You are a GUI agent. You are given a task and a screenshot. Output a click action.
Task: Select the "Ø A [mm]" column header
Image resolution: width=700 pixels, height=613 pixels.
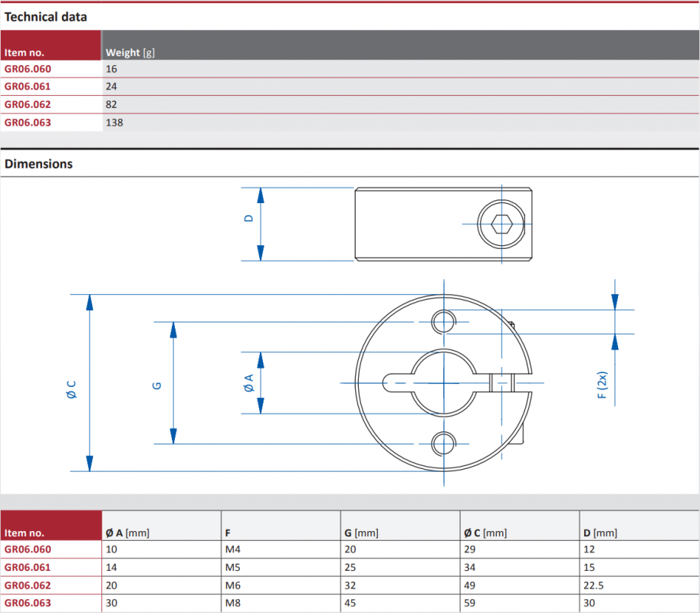128,533
